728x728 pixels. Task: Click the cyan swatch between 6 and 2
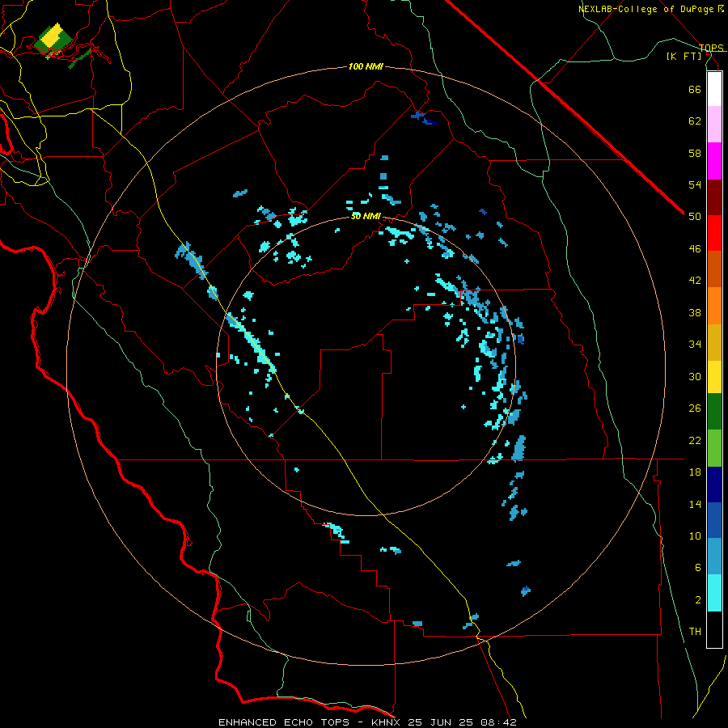click(714, 593)
